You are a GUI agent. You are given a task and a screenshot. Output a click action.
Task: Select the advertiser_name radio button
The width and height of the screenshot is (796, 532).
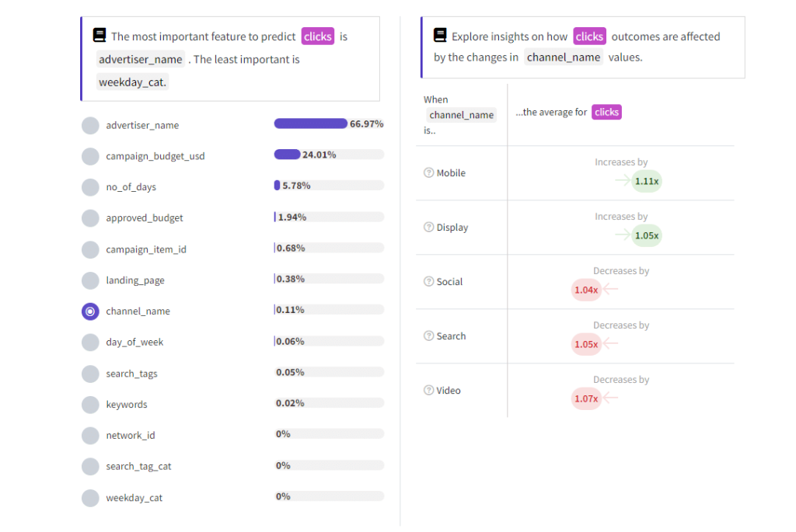(x=89, y=124)
